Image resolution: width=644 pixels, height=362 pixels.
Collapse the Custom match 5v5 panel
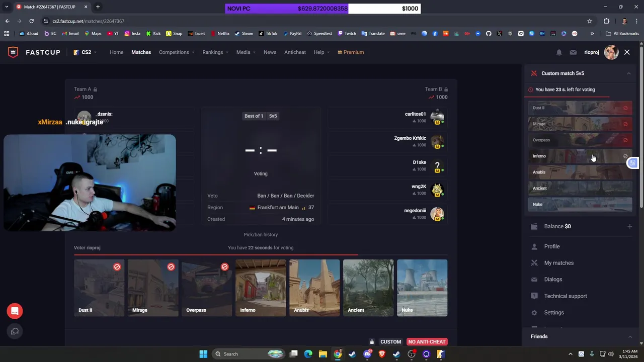[628, 73]
